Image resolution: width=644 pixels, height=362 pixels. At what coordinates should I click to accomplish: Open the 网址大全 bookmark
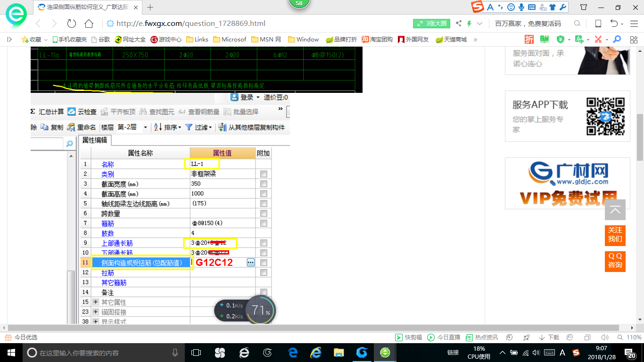tap(131, 40)
